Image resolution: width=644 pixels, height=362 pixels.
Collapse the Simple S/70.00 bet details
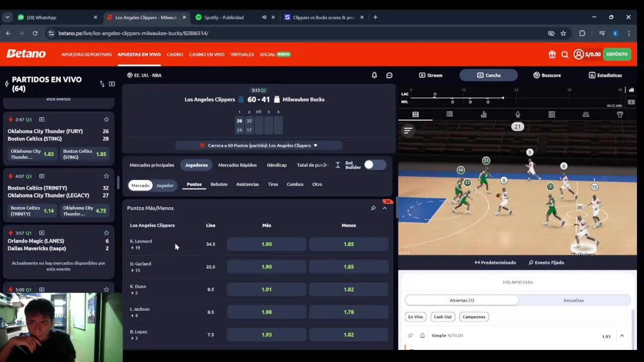(622, 336)
